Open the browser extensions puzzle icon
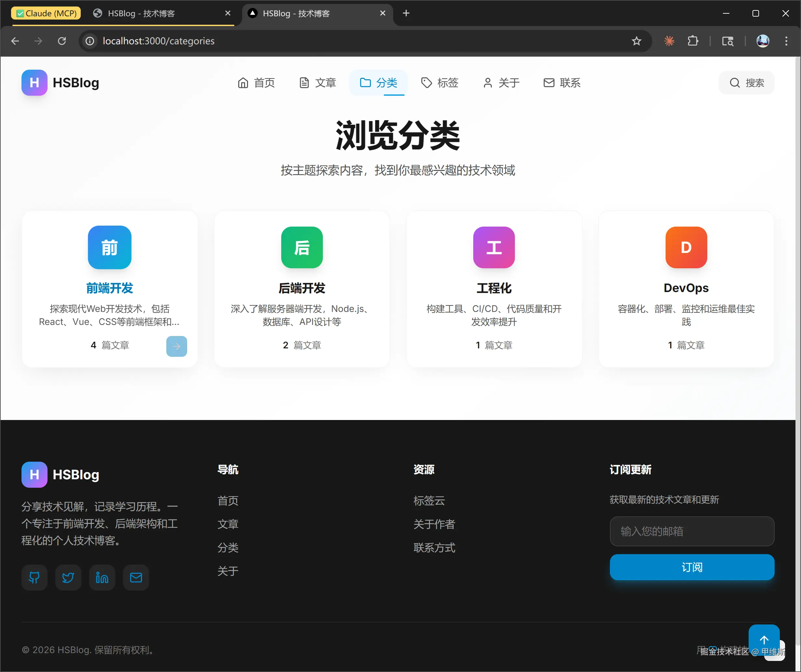This screenshot has height=672, width=801. coord(693,41)
